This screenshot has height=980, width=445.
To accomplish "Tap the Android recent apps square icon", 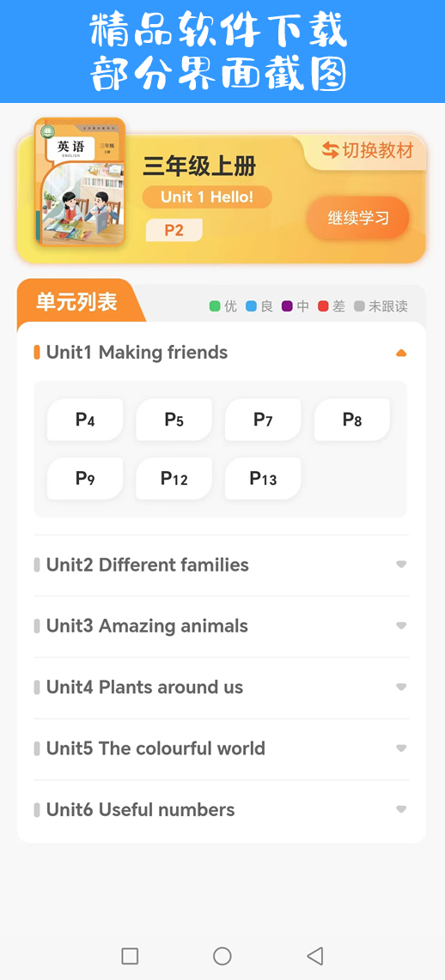I will 130,956.
